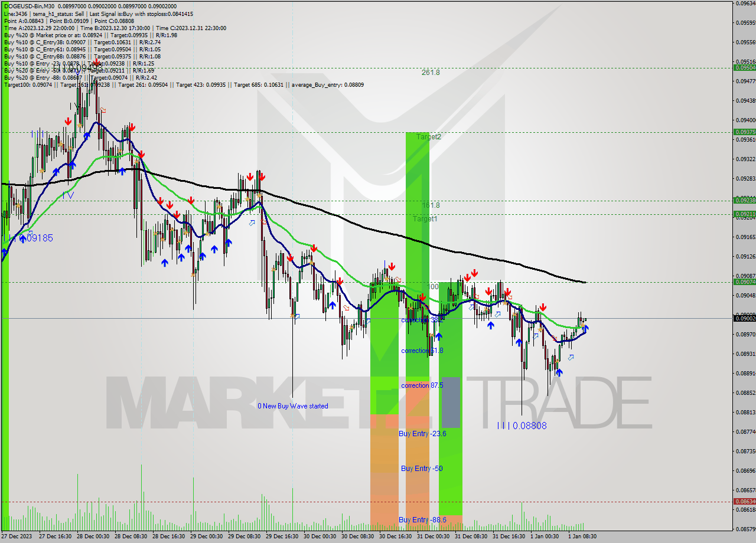This screenshot has height=543, width=756.
Task: Click the 0.08931 price axis label
Action: coord(745,354)
